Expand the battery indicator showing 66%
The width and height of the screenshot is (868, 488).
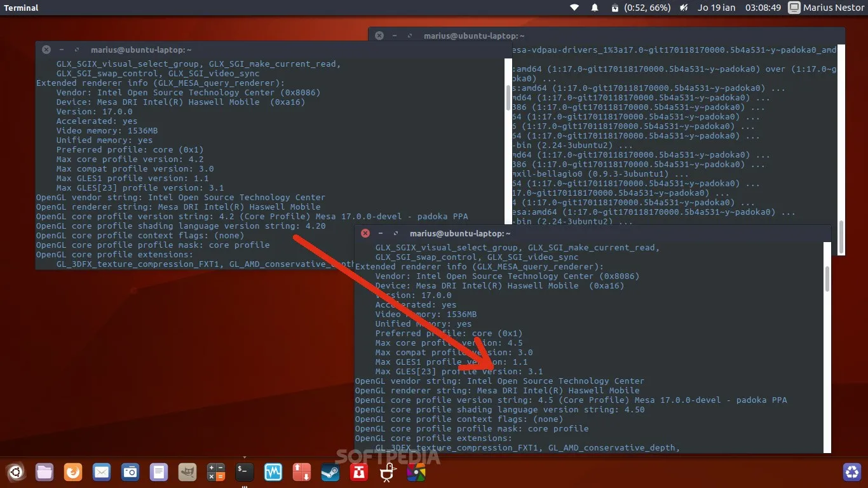click(x=641, y=8)
